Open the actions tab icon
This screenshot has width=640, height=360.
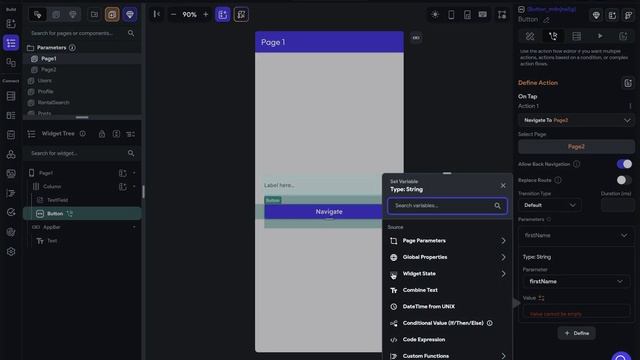[553, 36]
